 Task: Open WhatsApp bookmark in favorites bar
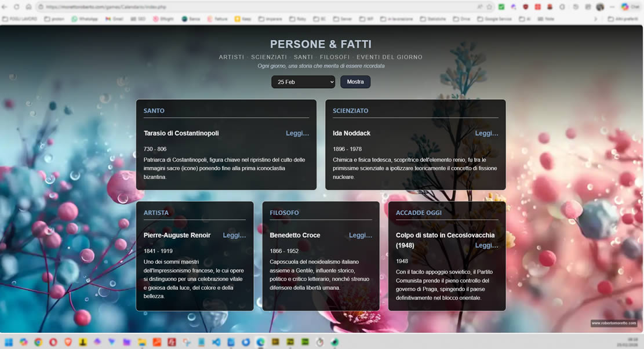(x=84, y=19)
